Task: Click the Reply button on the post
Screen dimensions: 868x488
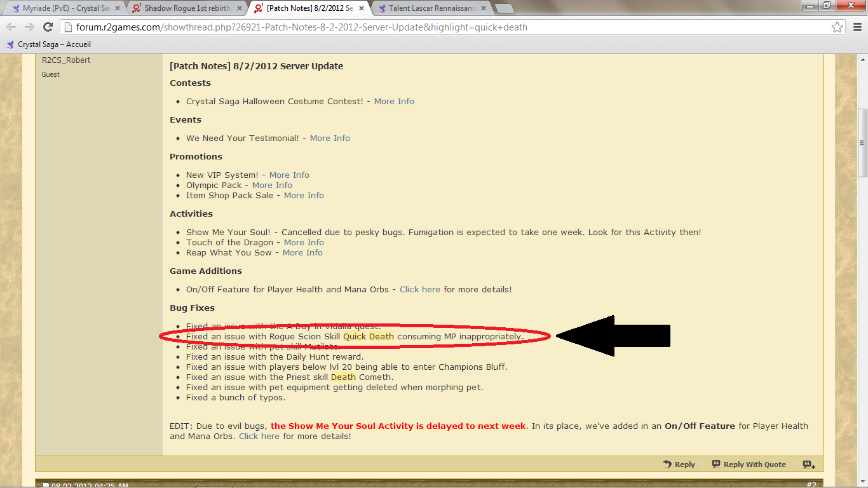Action: tap(679, 464)
